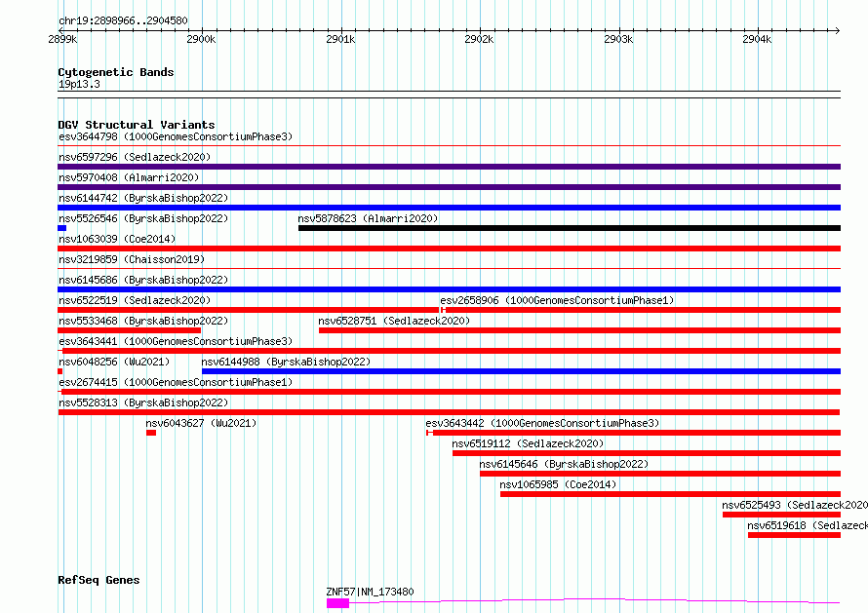Select the nsv6597296 Sedlazeck2020 purple bar
Screen dimensions: 868x613
449,167
